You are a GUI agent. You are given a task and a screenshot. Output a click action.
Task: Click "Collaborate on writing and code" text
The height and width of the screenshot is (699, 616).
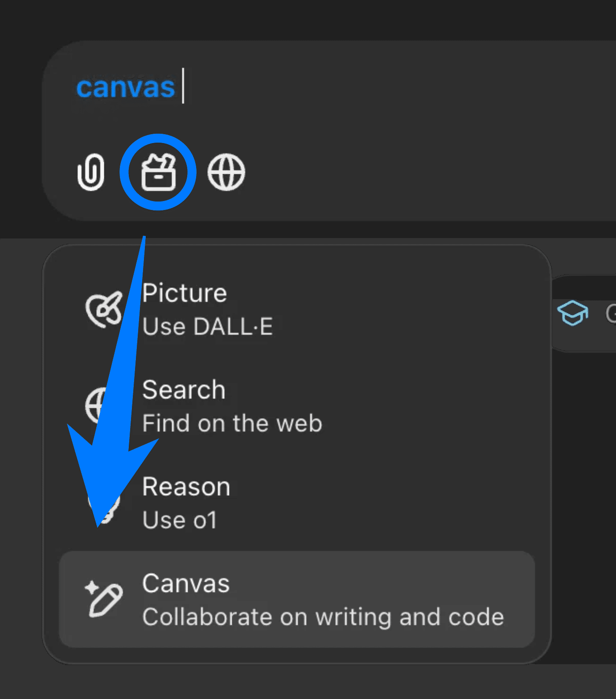click(323, 617)
